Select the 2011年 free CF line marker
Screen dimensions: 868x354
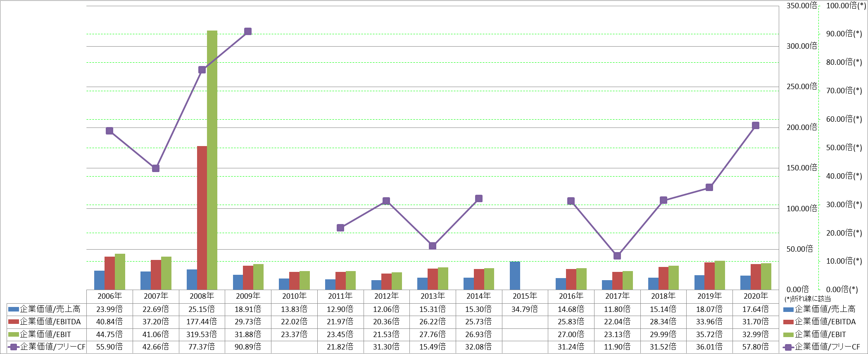click(340, 228)
